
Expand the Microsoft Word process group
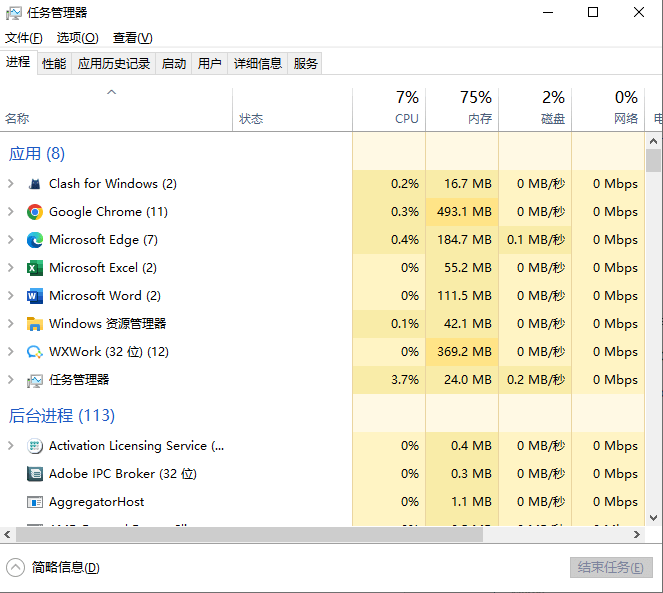(x=11, y=295)
